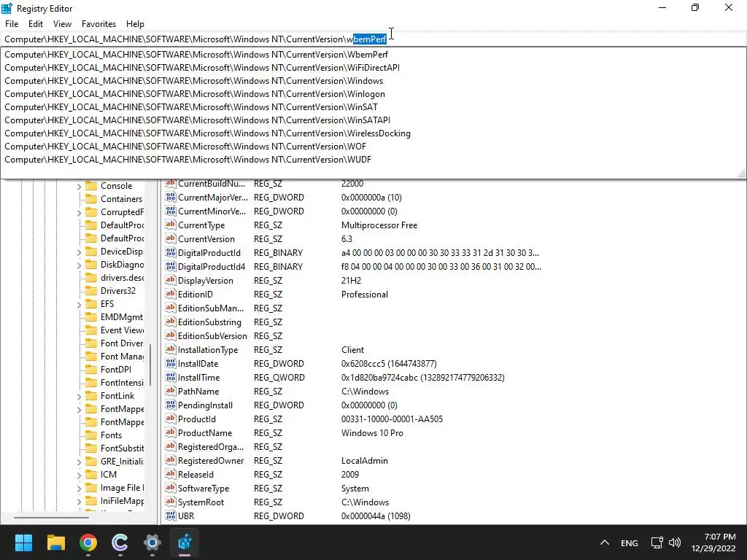Click the InstallDate DWORD value icon
The width and height of the screenshot is (747, 560).
[x=170, y=363]
